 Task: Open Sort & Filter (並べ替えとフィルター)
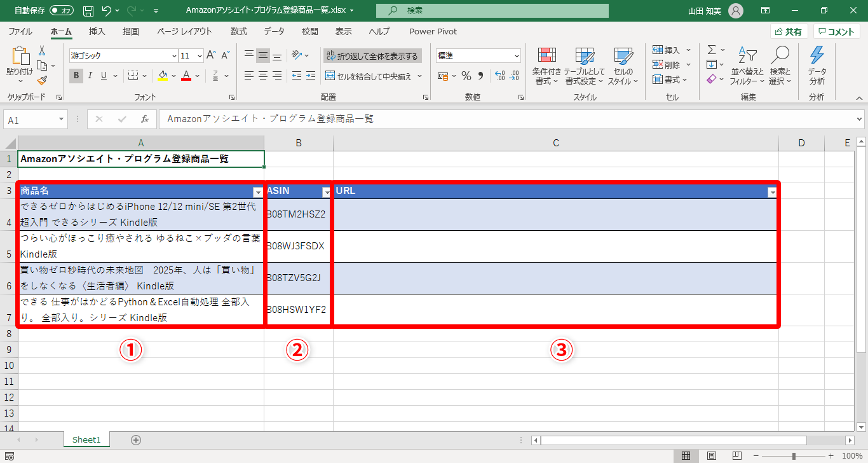point(747,66)
